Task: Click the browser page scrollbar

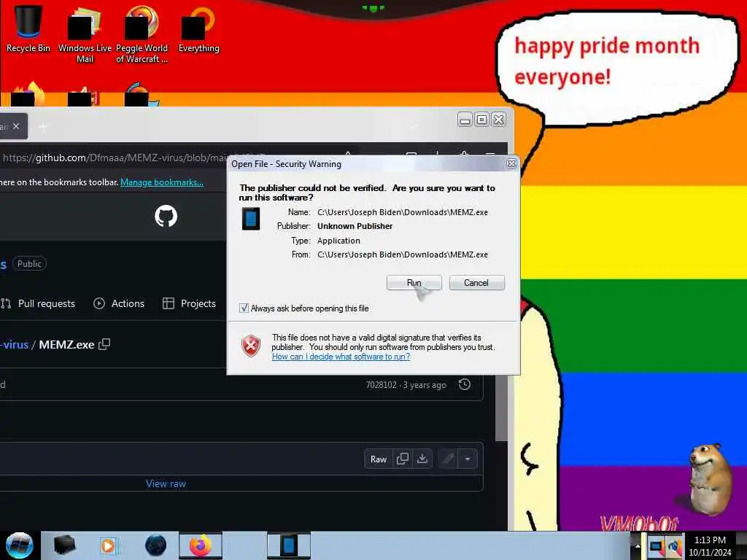Action: [501, 407]
